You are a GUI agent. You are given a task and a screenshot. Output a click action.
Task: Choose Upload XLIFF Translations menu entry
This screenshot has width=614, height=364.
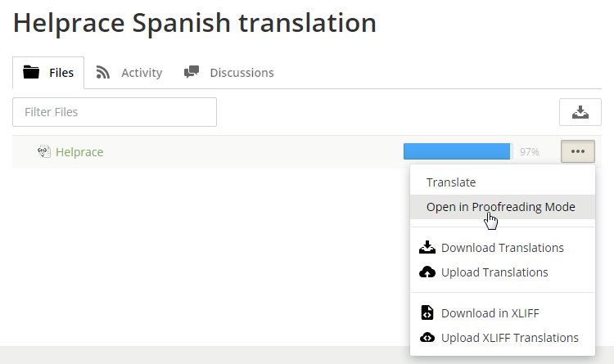(x=509, y=338)
